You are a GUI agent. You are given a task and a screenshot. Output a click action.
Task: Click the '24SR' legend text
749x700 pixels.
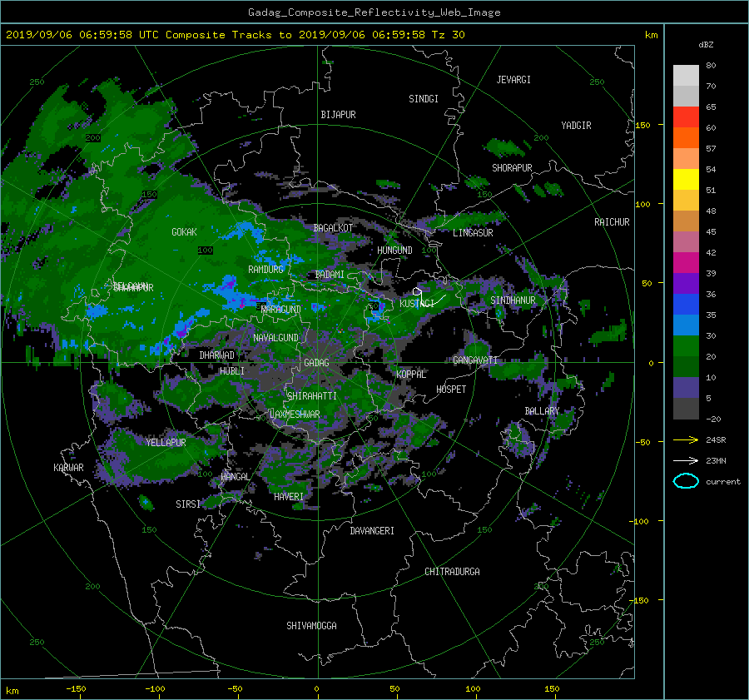716,440
